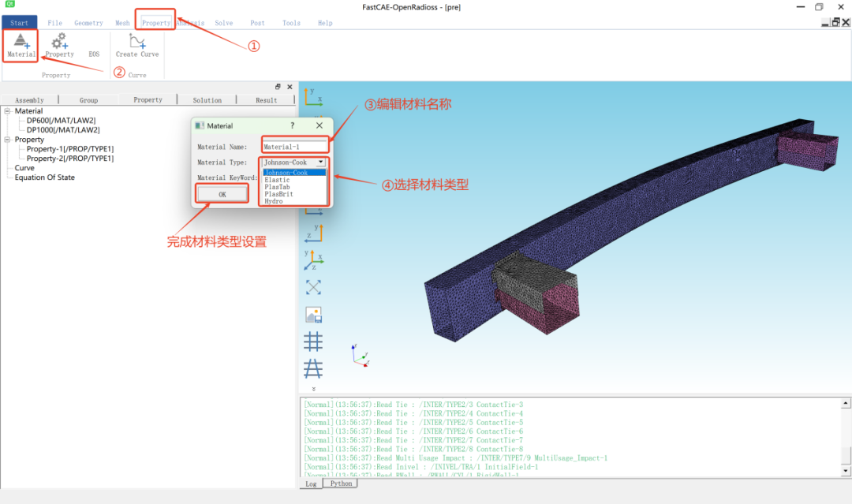
Task: Choose Elastic from the material list
Action: 294,180
